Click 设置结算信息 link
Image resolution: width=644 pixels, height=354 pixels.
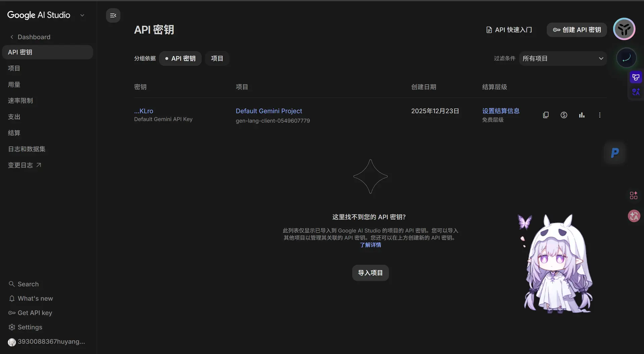(501, 111)
